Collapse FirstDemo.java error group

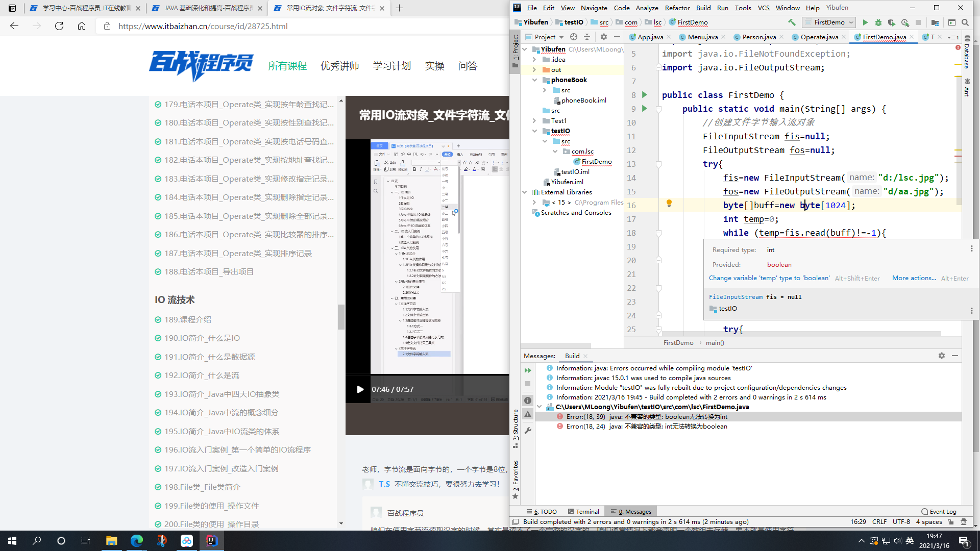click(540, 407)
